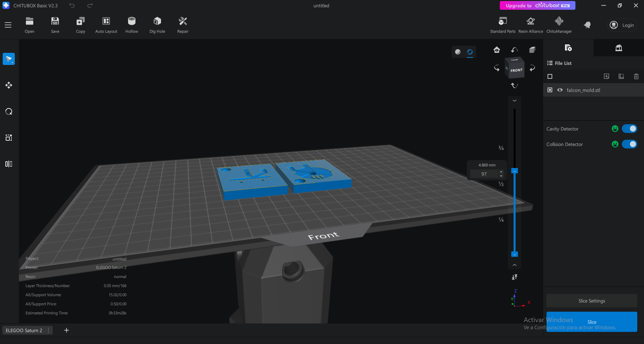This screenshot has height=344, width=644.
Task: Select the ELEGOO Saturn 2 printer tab
Action: point(24,330)
